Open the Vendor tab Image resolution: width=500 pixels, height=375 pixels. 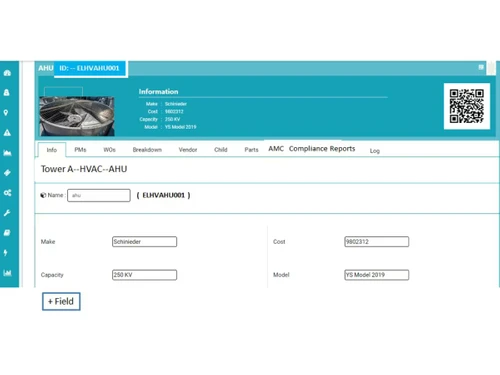tap(188, 150)
